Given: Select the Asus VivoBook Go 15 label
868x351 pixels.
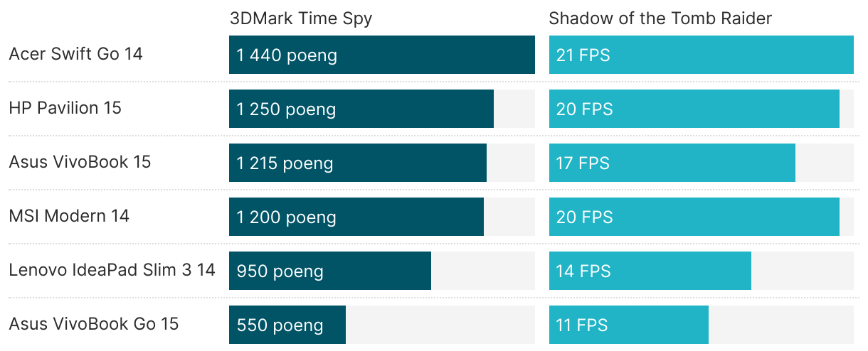Looking at the screenshot, I should [x=93, y=324].
